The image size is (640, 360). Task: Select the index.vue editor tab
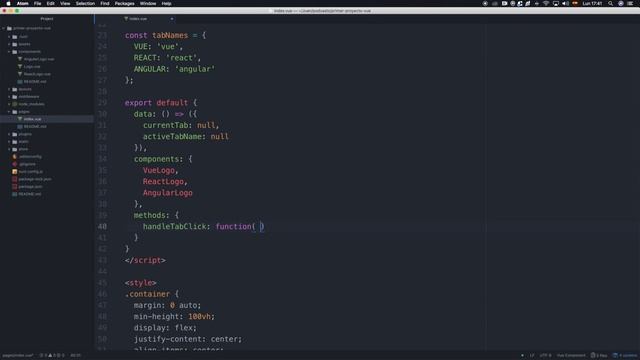(x=136, y=19)
